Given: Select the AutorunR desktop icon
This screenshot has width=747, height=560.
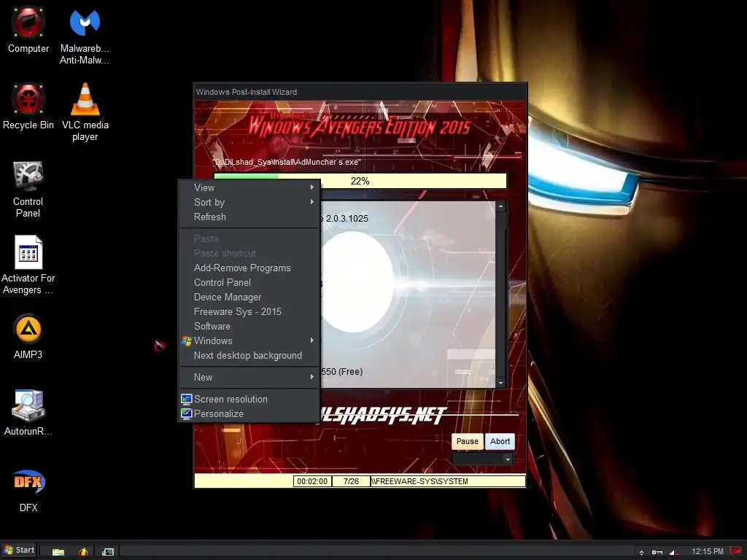Looking at the screenshot, I should [x=28, y=413].
